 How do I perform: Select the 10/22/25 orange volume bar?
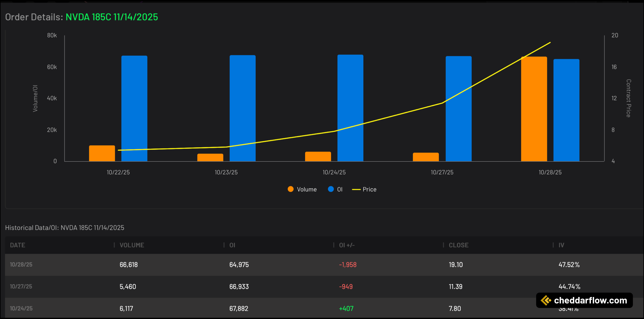point(102,153)
